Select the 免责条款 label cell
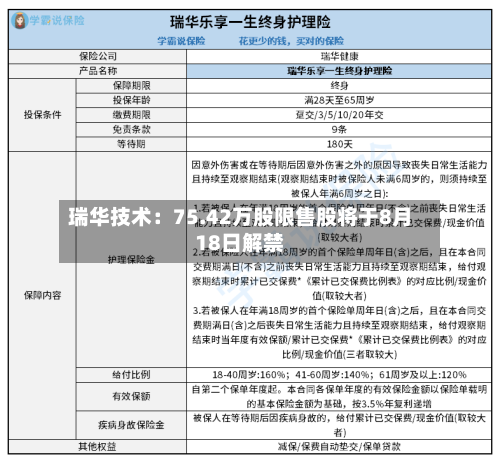This screenshot has height=464, width=500. 131,129
